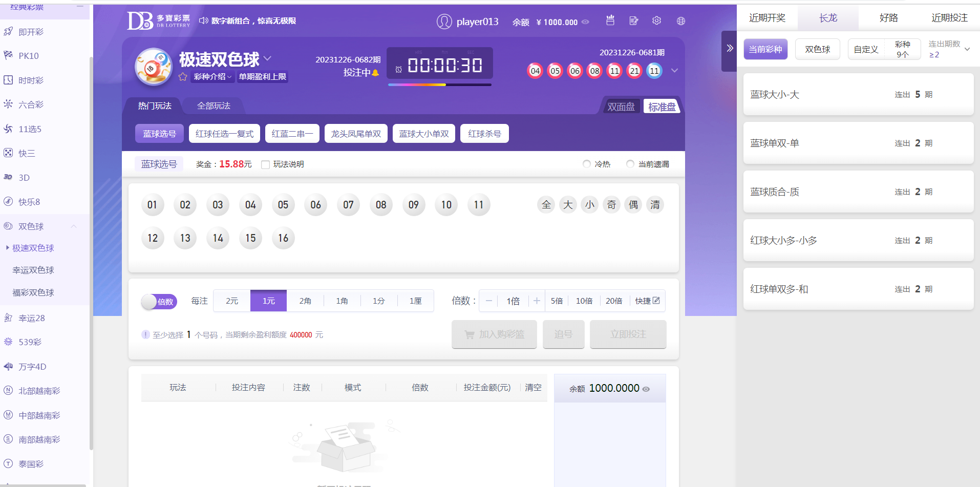Click the globe language icon

pyautogui.click(x=680, y=21)
